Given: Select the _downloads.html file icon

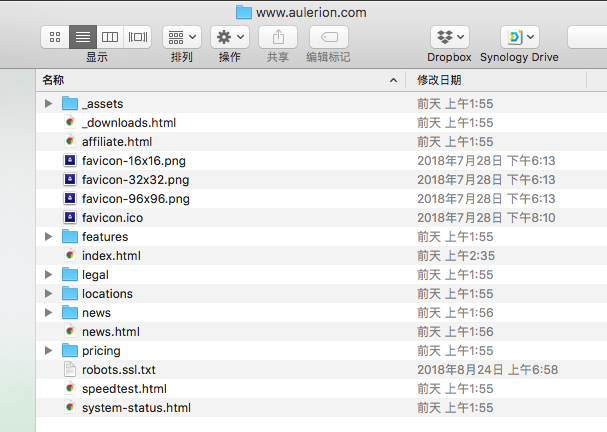Looking at the screenshot, I should (x=70, y=122).
